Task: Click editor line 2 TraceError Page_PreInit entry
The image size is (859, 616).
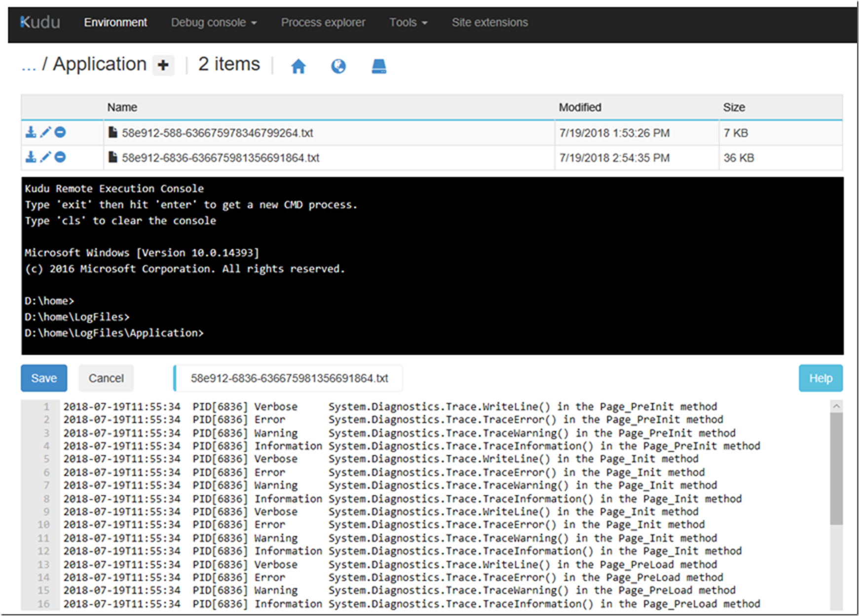Action: point(393,420)
